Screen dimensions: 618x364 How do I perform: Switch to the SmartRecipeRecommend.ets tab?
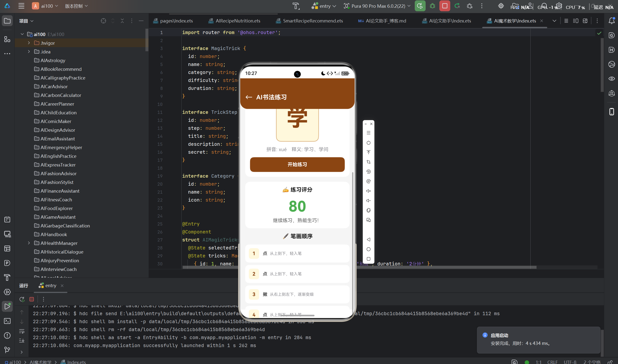[x=310, y=21]
